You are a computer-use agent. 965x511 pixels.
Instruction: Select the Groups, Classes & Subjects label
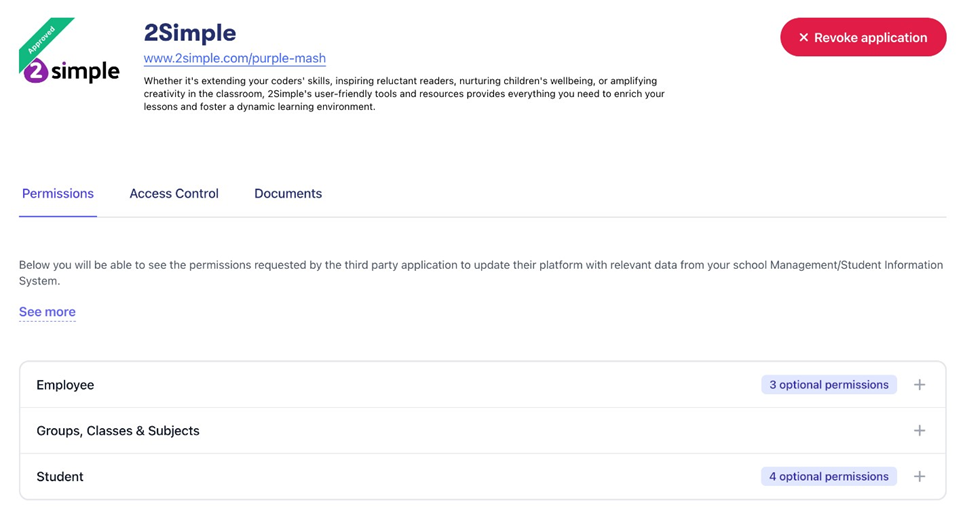pos(118,431)
